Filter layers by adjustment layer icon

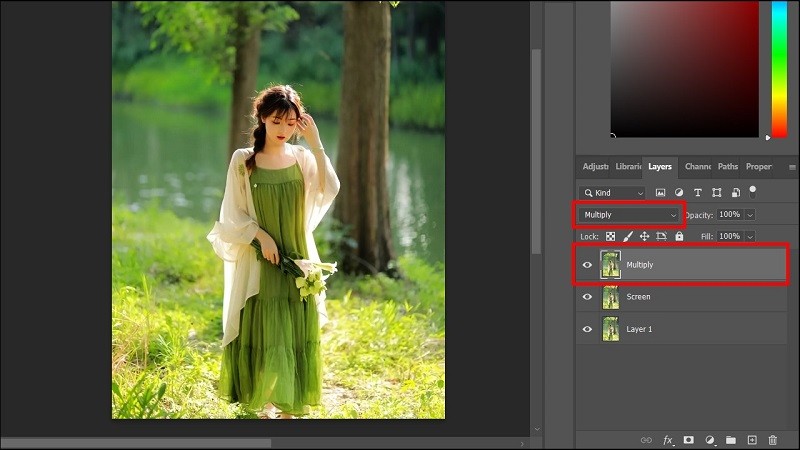click(679, 192)
